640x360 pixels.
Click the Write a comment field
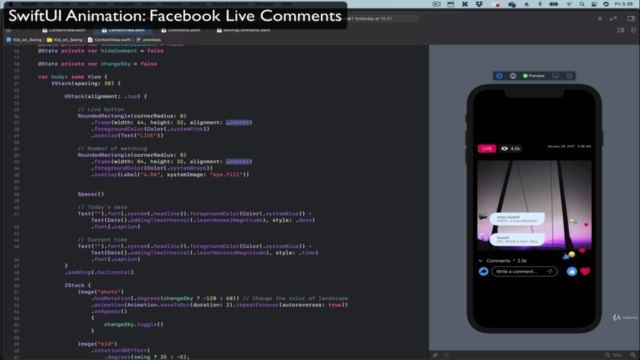(524, 271)
